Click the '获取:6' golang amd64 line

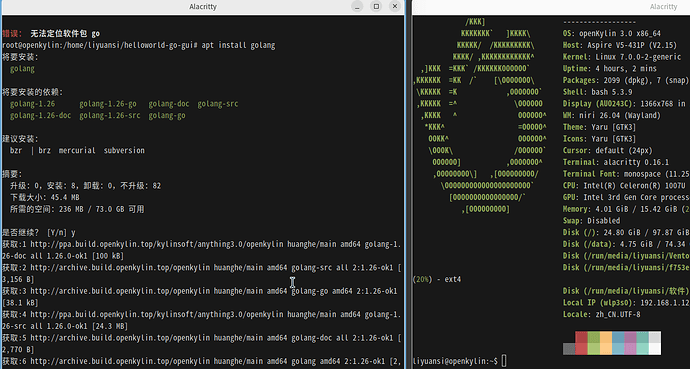click(x=202, y=362)
